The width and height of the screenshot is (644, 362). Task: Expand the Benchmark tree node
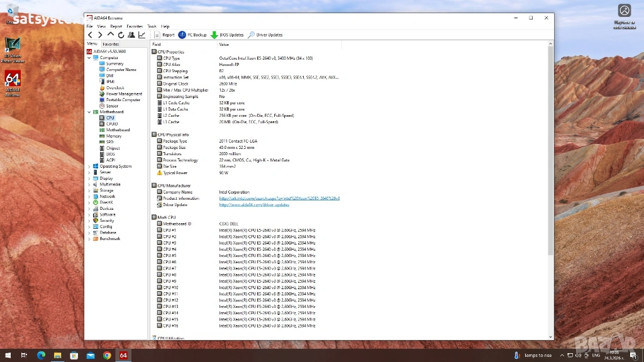click(89, 239)
